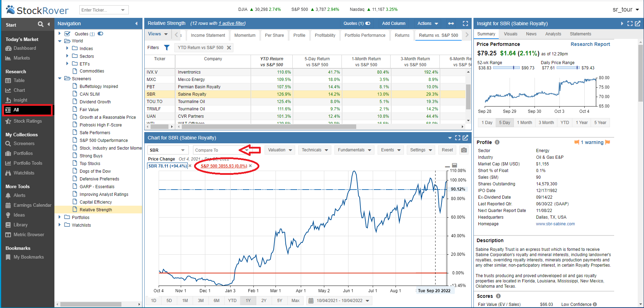Expand the Sectors folder
The height and width of the screenshot is (308, 644).
pyautogui.click(x=67, y=56)
